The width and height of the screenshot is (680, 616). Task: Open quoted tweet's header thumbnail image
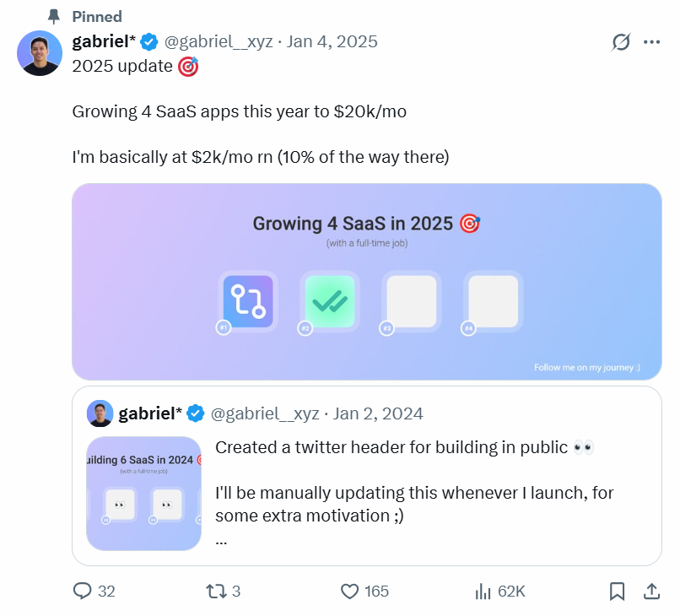pyautogui.click(x=144, y=494)
